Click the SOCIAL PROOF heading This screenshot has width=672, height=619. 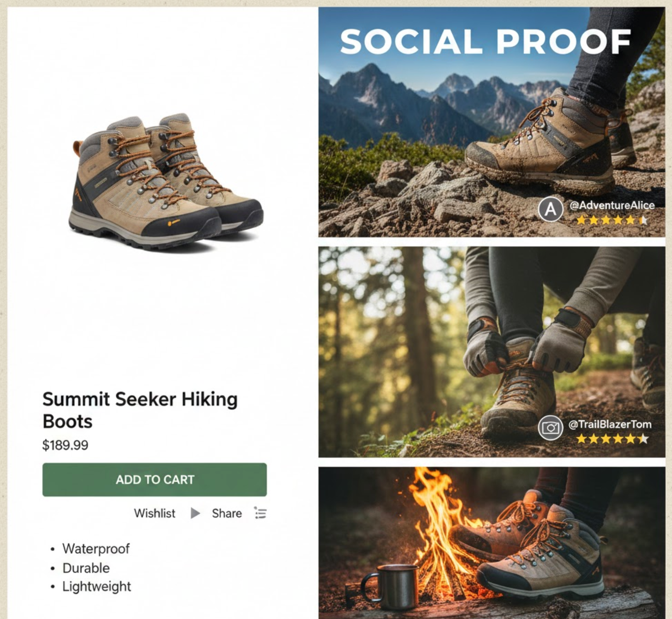tap(485, 42)
